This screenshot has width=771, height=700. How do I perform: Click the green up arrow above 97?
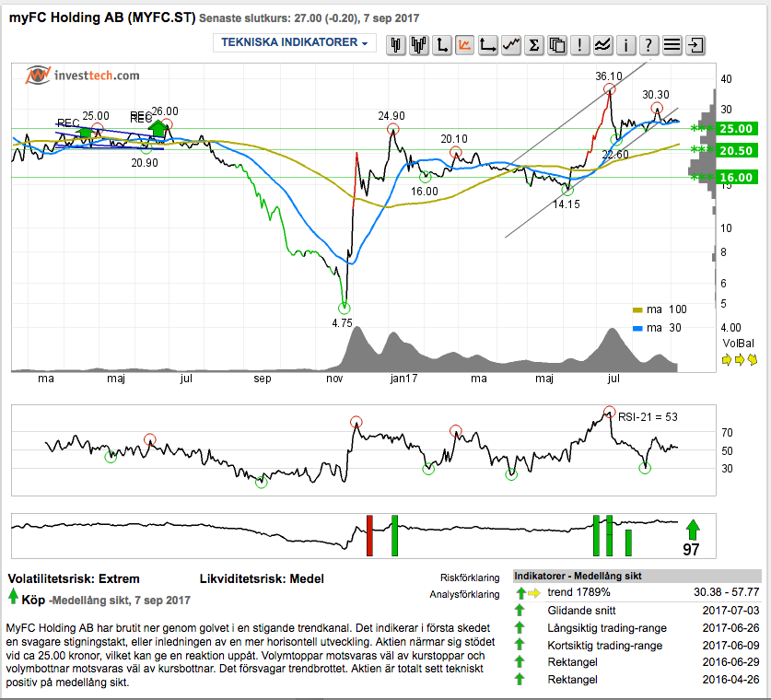tap(693, 530)
